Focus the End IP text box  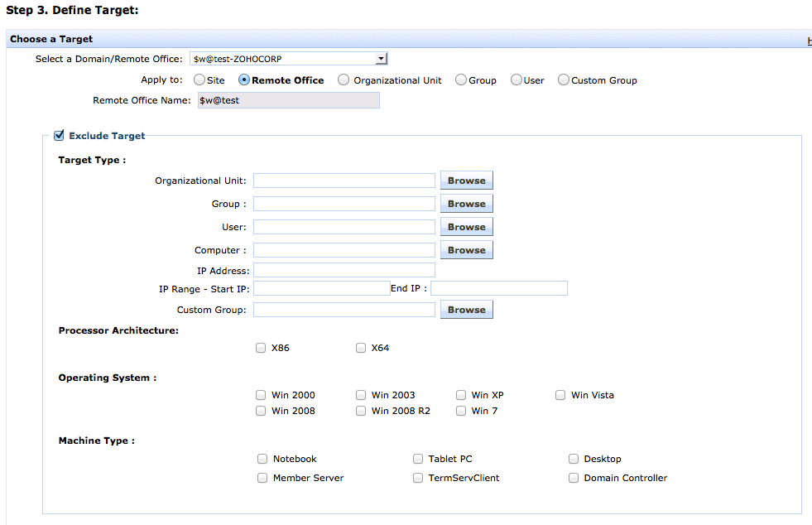coord(498,288)
